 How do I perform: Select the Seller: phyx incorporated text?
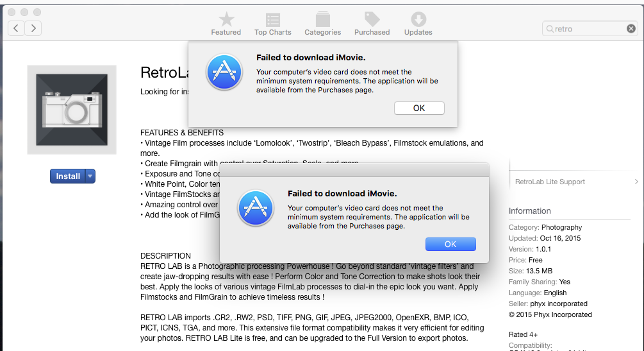(x=548, y=304)
